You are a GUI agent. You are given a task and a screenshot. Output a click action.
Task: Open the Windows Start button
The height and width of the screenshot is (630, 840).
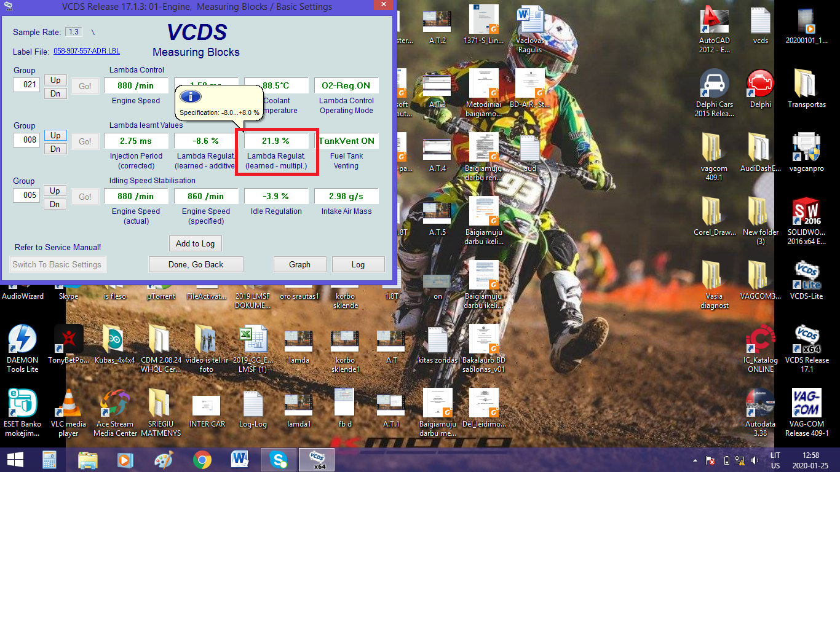click(x=15, y=460)
